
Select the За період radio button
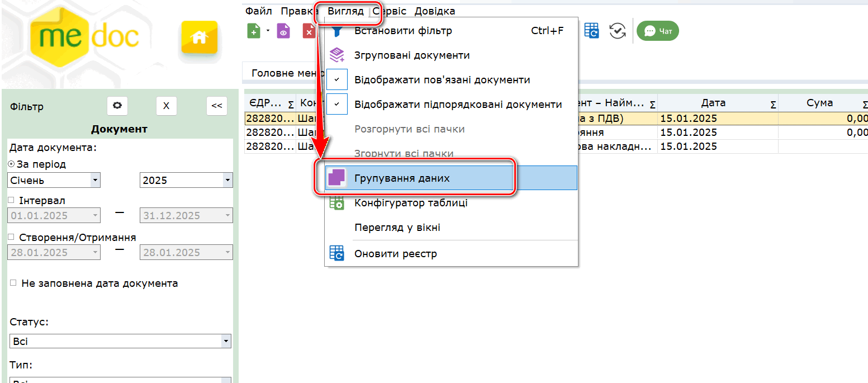(12, 164)
